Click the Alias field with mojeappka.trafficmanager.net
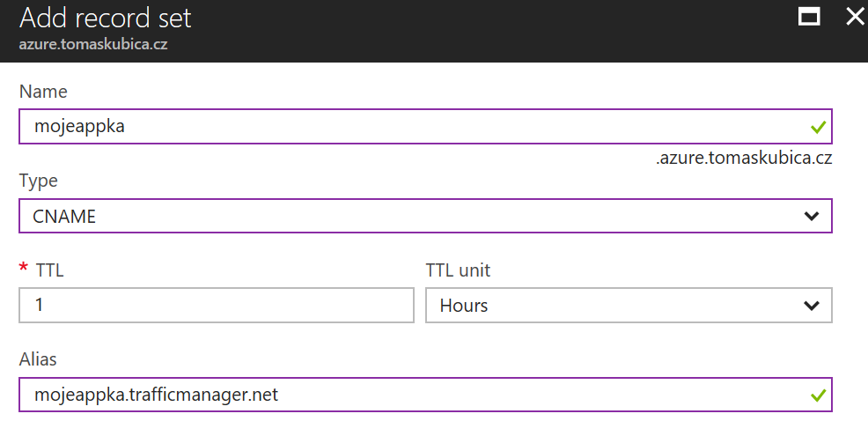The image size is (868, 436). [x=425, y=395]
